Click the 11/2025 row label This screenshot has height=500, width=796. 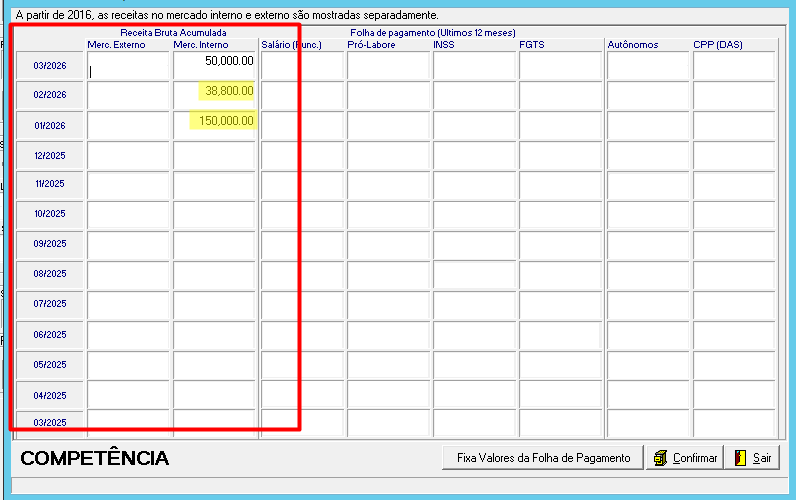click(x=50, y=184)
